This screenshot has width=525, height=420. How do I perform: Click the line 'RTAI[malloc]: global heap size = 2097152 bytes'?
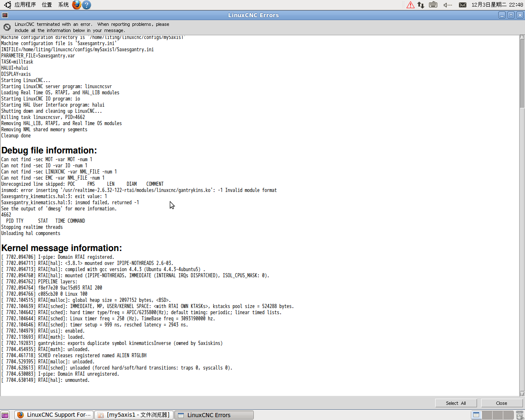pyautogui.click(x=86, y=300)
